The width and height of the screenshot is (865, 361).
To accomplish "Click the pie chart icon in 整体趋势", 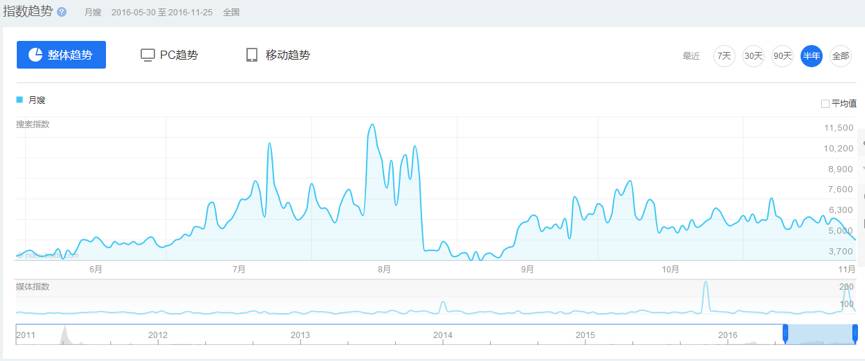I will [x=35, y=55].
